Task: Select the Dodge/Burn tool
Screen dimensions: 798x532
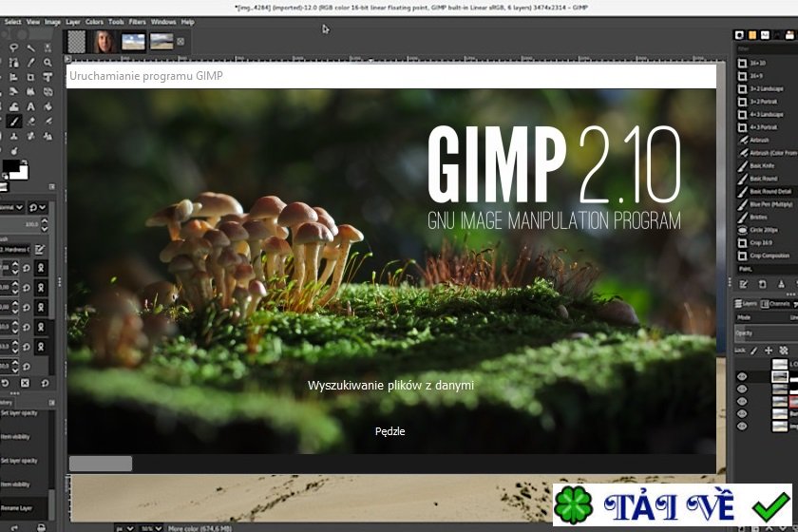Action: pyautogui.click(x=13, y=151)
